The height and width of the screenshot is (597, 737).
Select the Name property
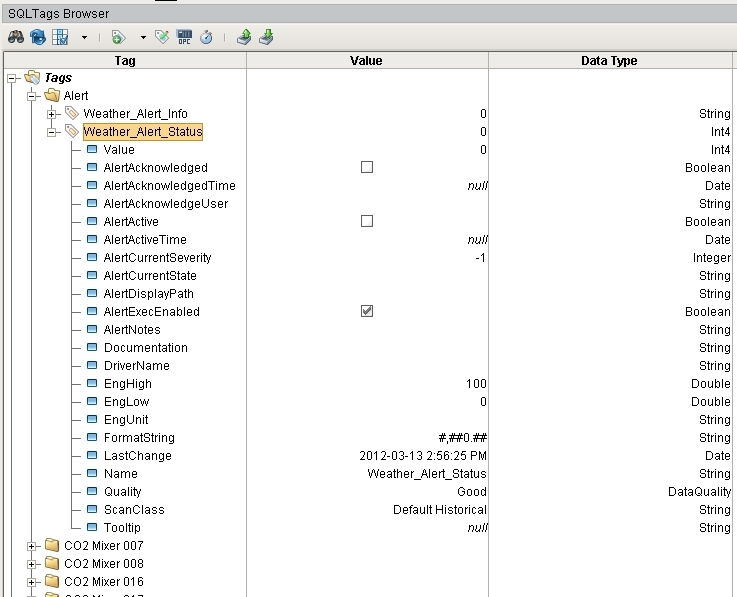pos(121,474)
